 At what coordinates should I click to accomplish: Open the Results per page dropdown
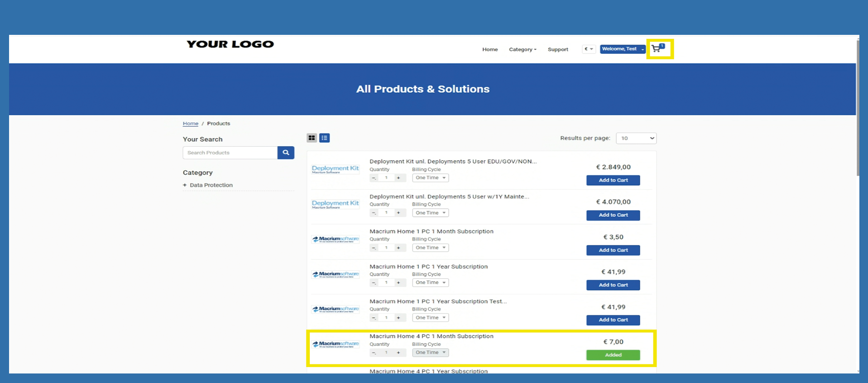(x=636, y=138)
